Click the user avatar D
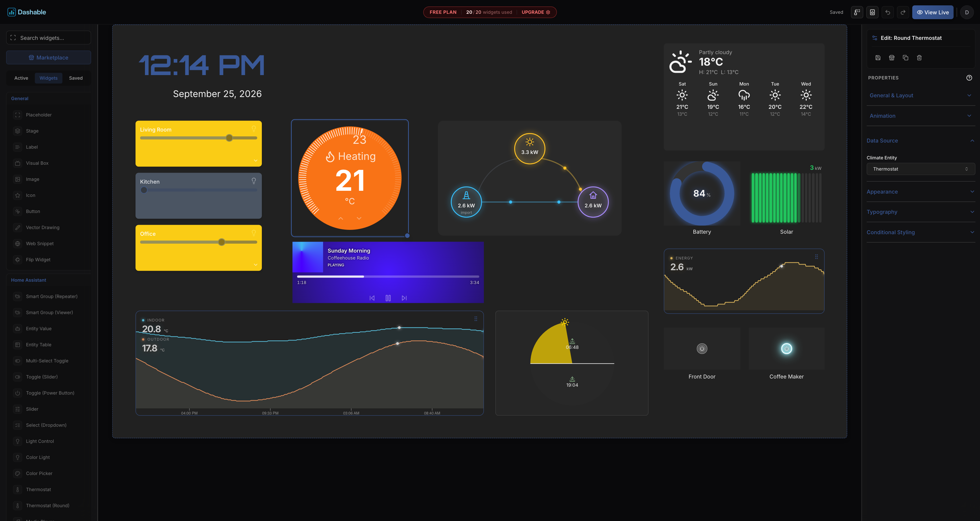Viewport: 980px width, 521px height. (967, 12)
